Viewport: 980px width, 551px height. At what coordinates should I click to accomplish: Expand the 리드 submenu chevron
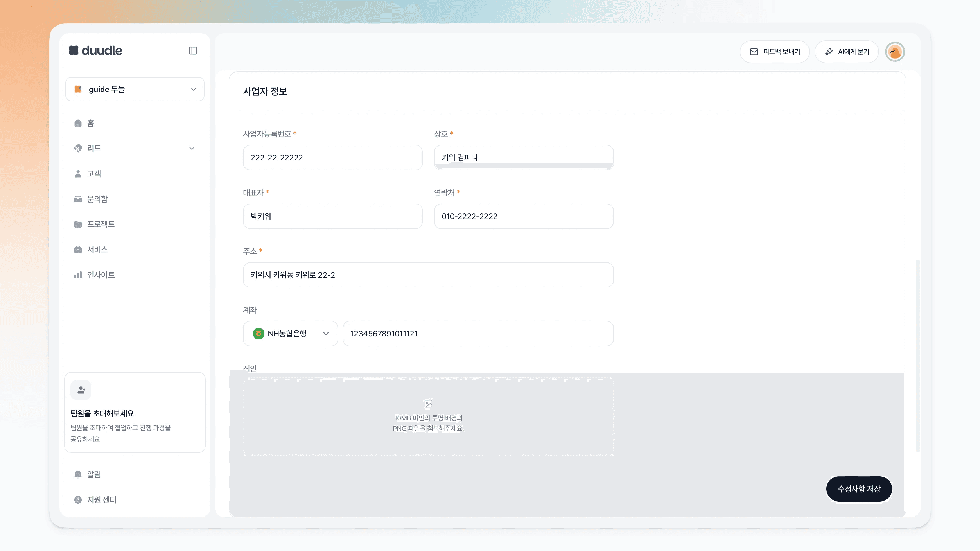pyautogui.click(x=192, y=148)
